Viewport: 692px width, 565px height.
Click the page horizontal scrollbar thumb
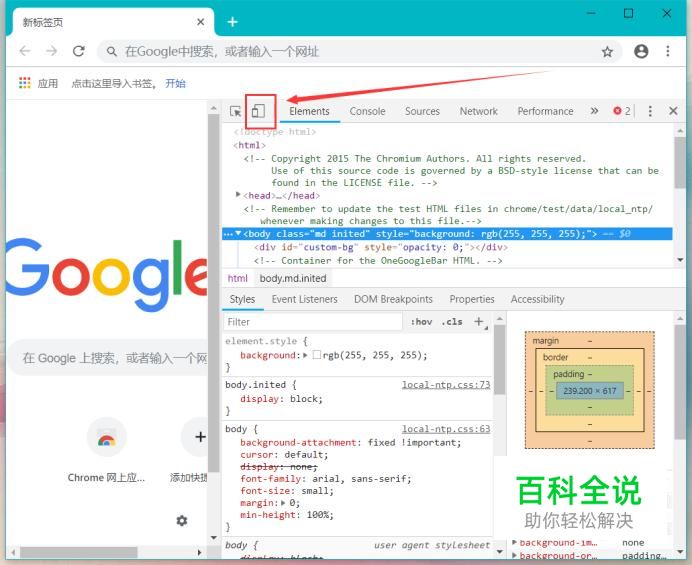79,552
